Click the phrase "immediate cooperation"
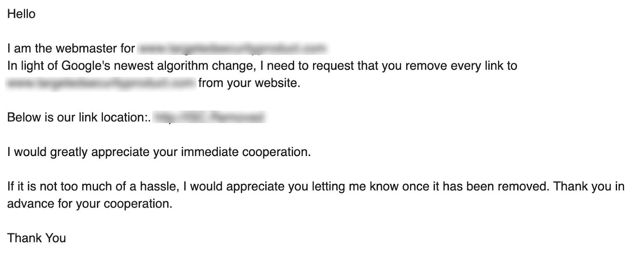644x254 pixels. pos(246,152)
